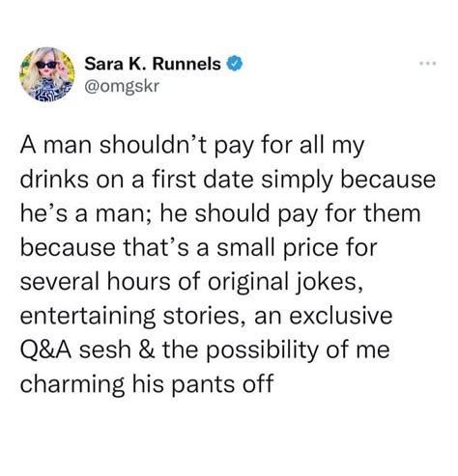Click the final line 'charming his pants off'
The height and width of the screenshot is (476, 458).
(147, 384)
